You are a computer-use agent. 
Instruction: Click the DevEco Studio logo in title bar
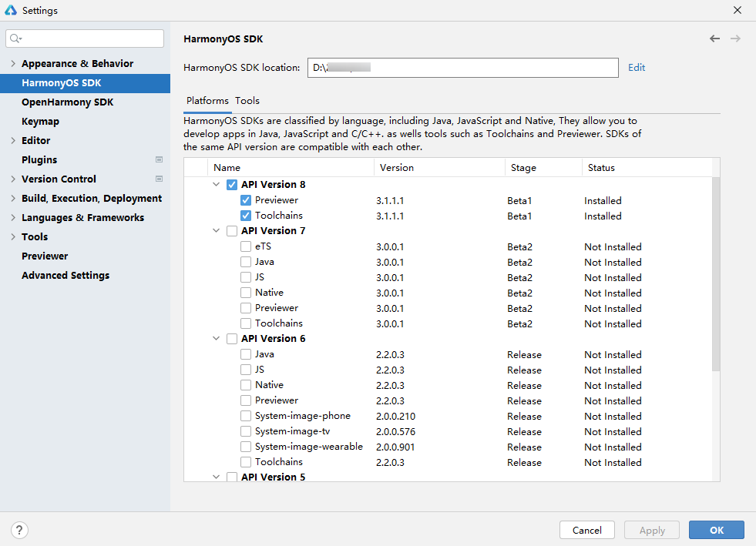pyautogui.click(x=11, y=10)
